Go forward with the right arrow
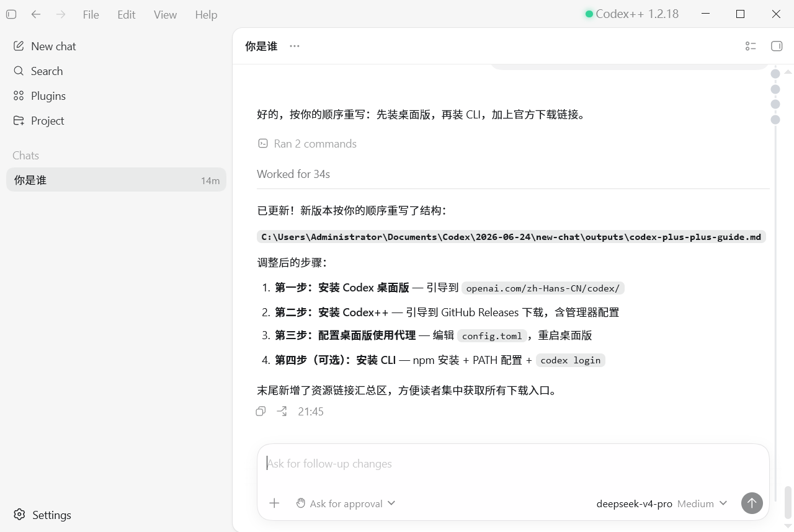Viewport: 794px width, 532px height. 61,14
